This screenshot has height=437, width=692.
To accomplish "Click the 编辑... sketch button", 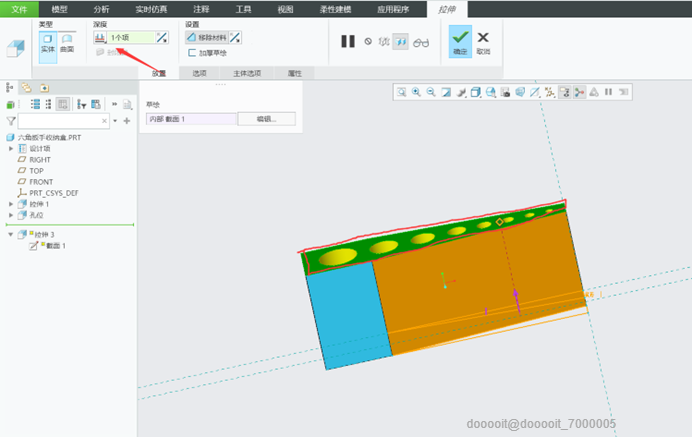I will point(265,119).
